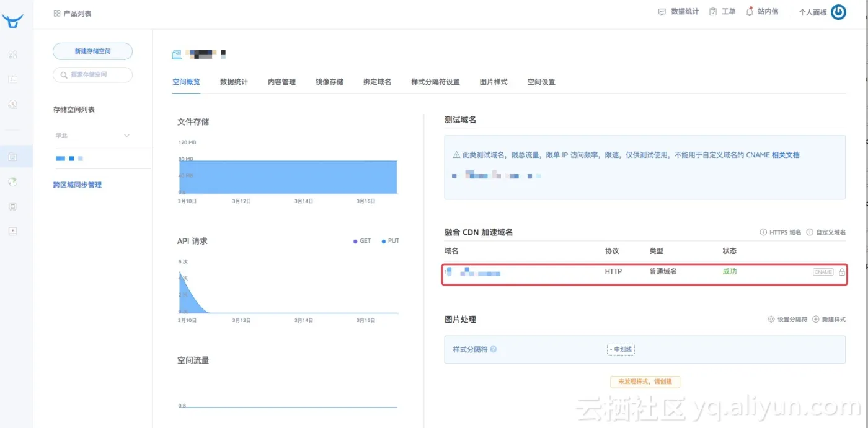The height and width of the screenshot is (428, 868).
Task: Open the 相关文档 documentation link
Action: 785,155
